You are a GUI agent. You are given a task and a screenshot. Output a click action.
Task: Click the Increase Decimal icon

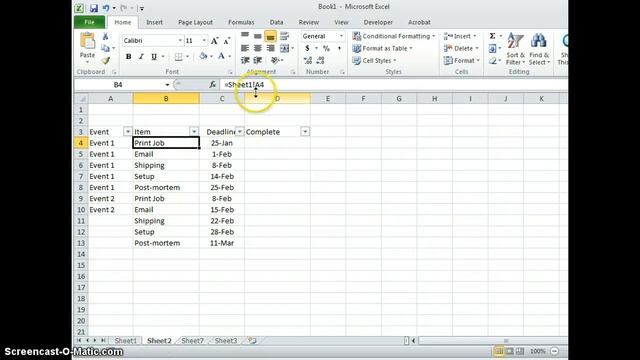(x=308, y=60)
